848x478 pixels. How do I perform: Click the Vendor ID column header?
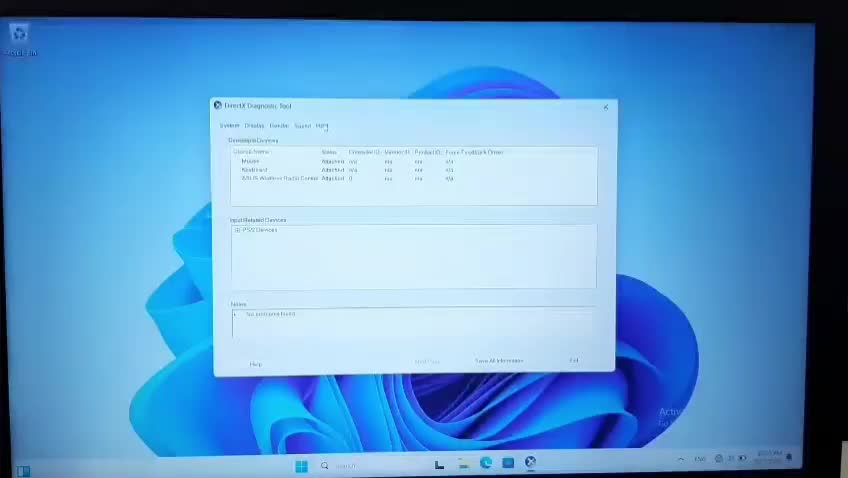397,152
